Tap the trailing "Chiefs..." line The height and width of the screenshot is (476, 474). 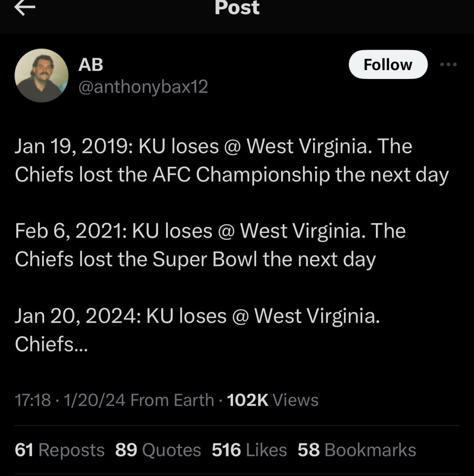click(x=50, y=344)
